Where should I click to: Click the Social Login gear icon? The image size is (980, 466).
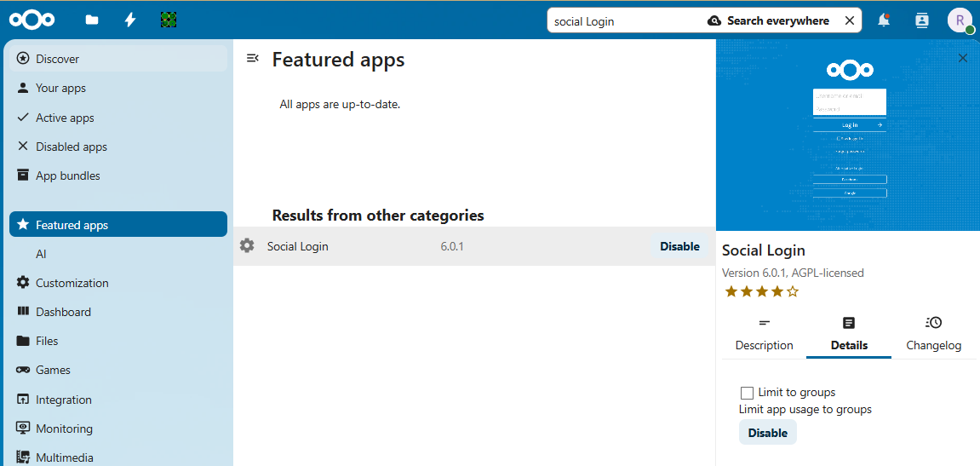[247, 246]
